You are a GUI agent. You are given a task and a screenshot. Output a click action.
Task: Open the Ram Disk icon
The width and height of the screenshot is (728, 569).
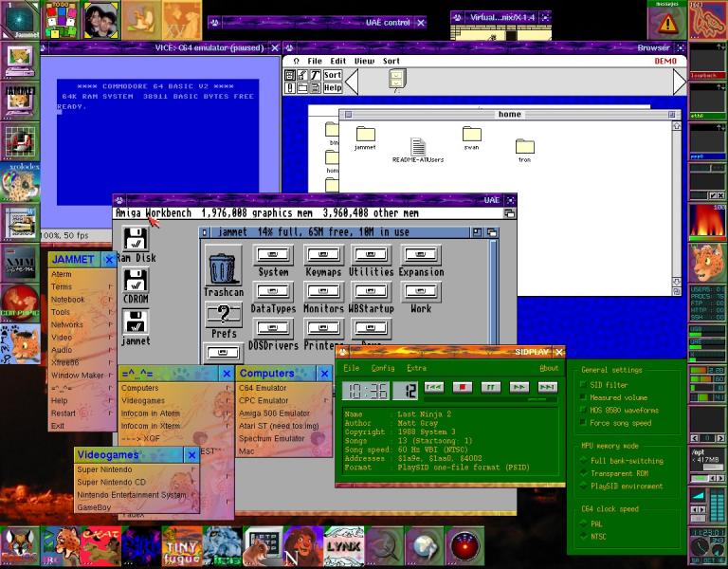136,239
